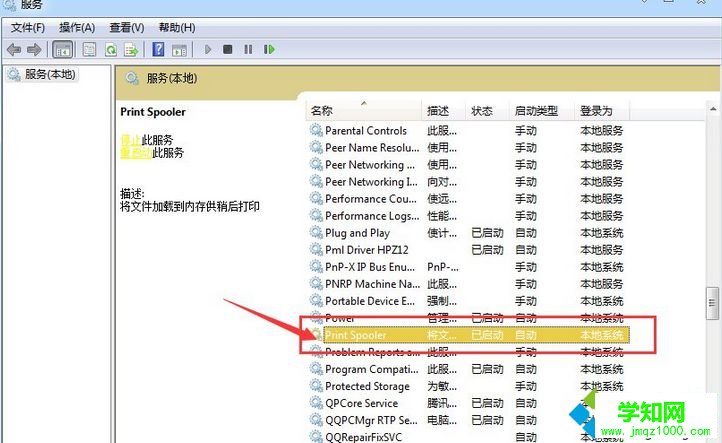The image size is (722, 443).
Task: Sort by the 状态 column header
Action: tap(487, 111)
